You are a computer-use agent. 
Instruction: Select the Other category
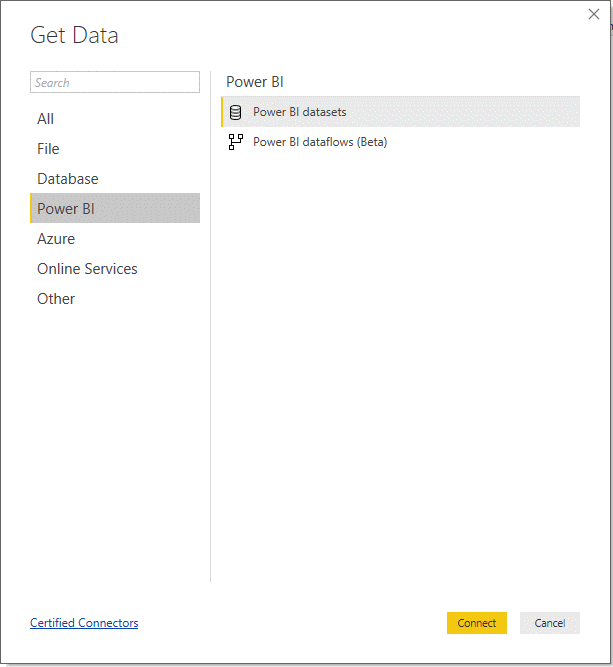(115, 299)
